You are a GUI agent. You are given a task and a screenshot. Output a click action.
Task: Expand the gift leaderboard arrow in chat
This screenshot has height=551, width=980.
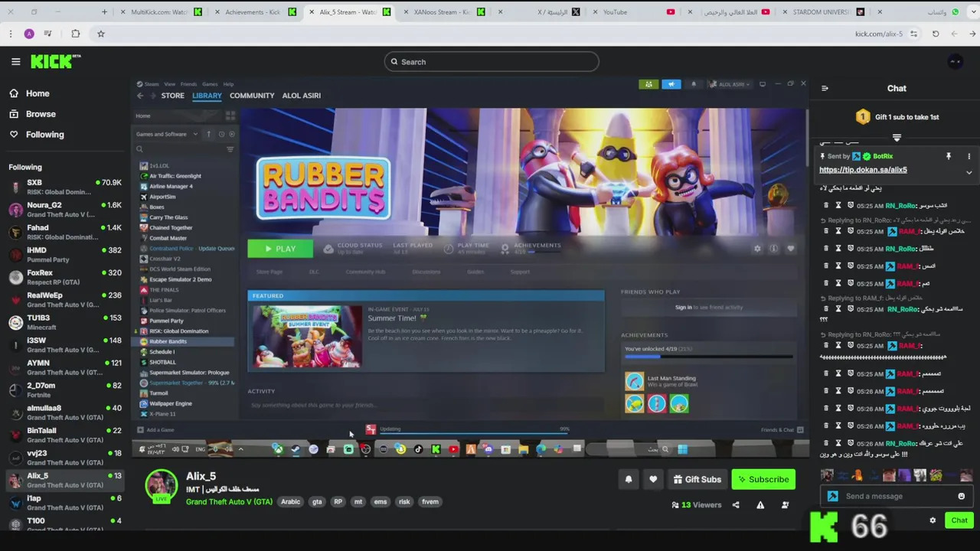[897, 139]
